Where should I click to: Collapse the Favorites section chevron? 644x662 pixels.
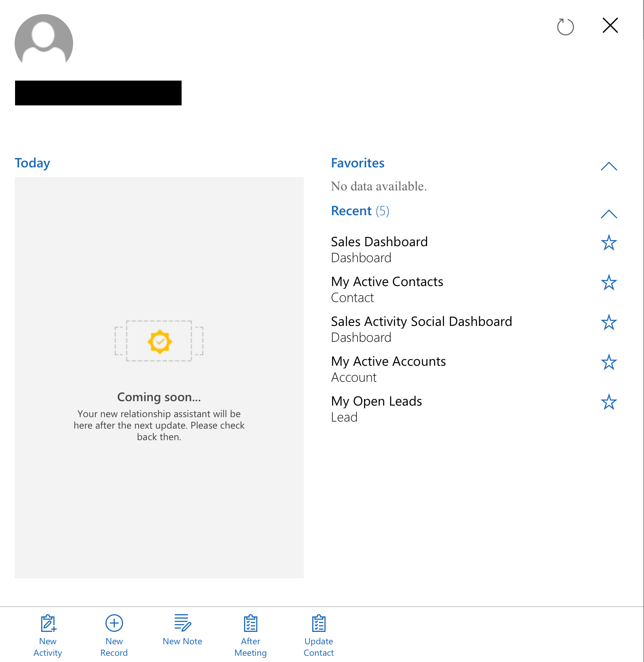(609, 166)
